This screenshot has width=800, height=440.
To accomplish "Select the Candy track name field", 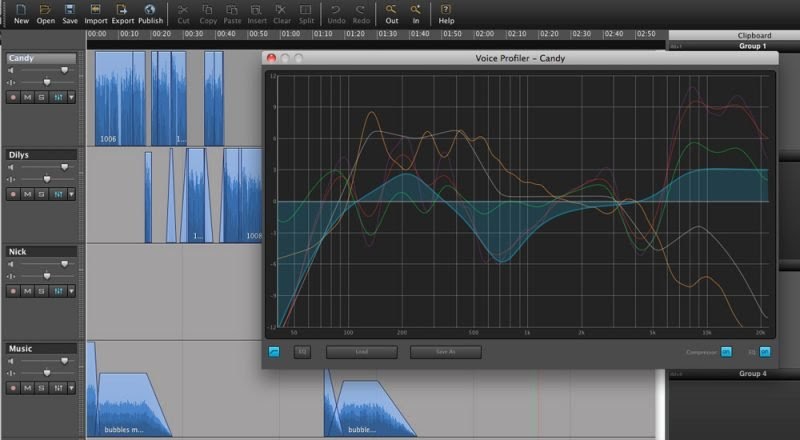I will pos(41,58).
